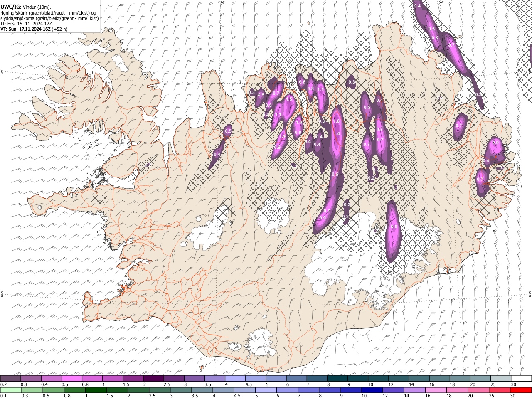Image resolution: width=532 pixels, height=399 pixels.
Task: Click the light grey 25–30 snow legend swatch
Action: pyautogui.click(x=501, y=379)
